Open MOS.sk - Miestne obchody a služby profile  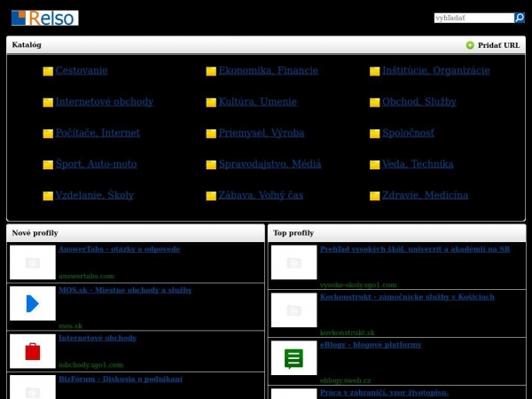point(125,290)
